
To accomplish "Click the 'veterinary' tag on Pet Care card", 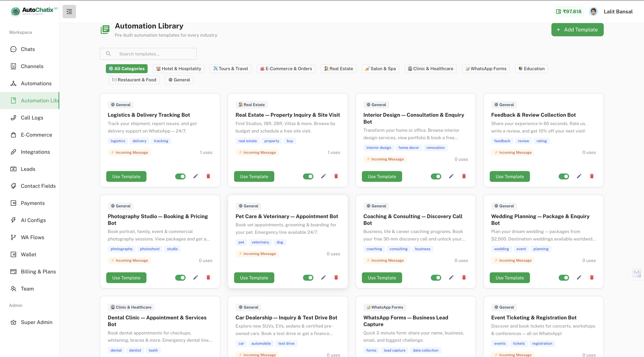I will click(x=260, y=242).
